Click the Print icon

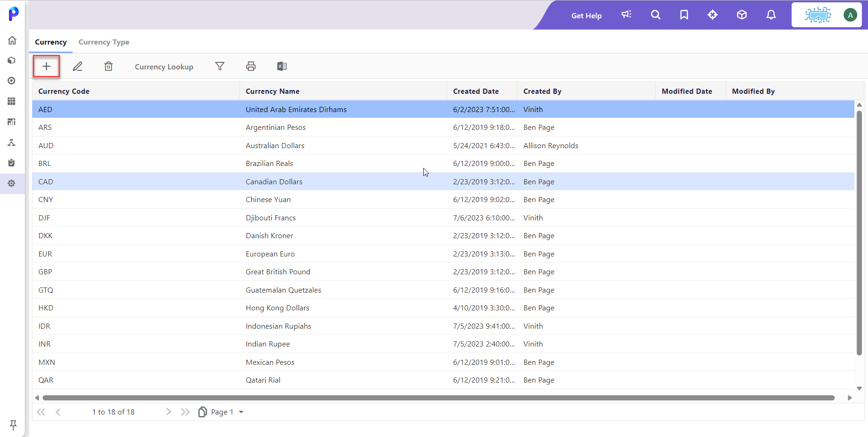click(251, 67)
